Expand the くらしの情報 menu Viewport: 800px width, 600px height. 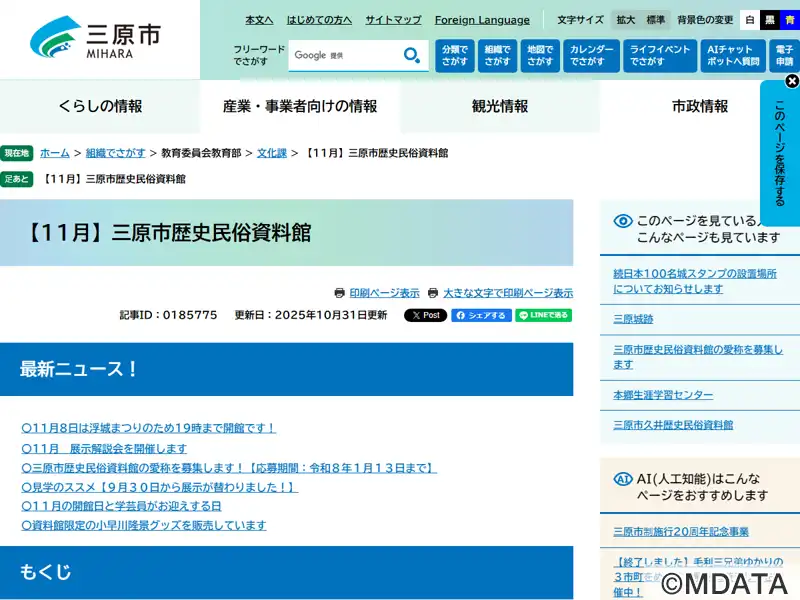click(x=100, y=107)
